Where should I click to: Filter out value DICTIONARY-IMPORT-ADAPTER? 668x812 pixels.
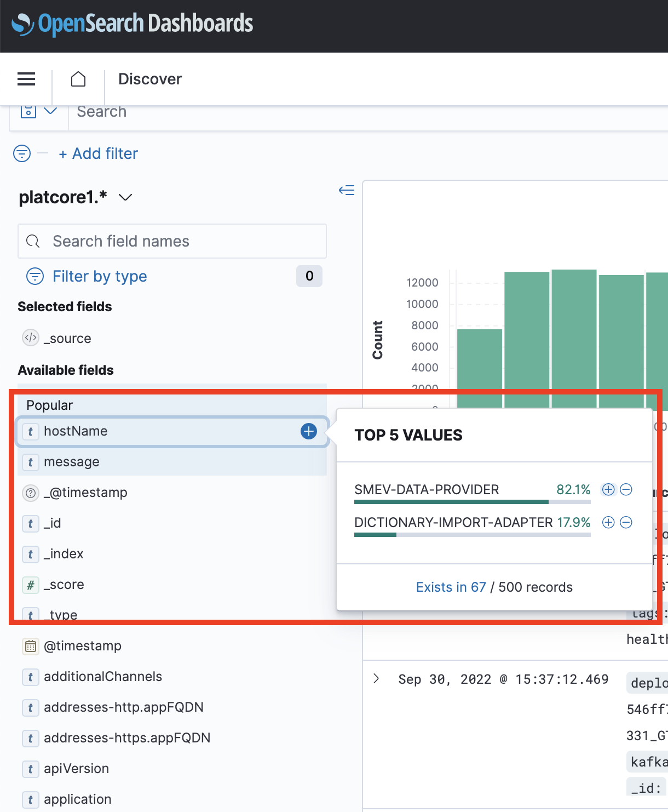click(626, 522)
